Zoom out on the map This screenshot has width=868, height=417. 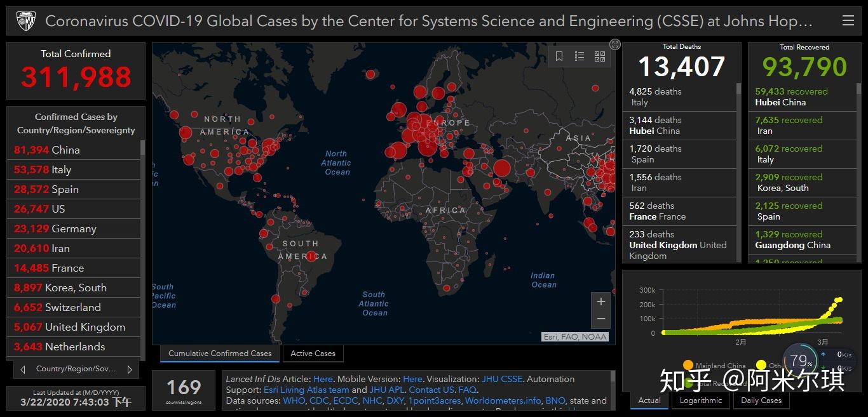point(601,319)
